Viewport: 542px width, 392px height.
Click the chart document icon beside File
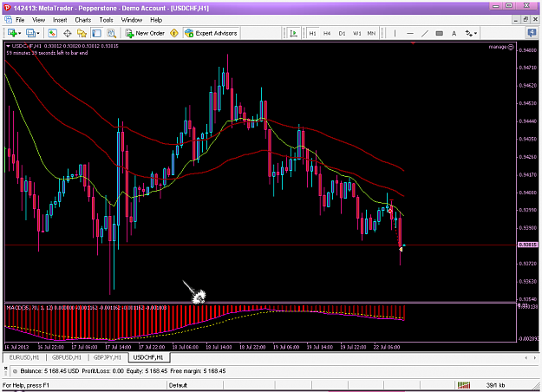coord(8,20)
